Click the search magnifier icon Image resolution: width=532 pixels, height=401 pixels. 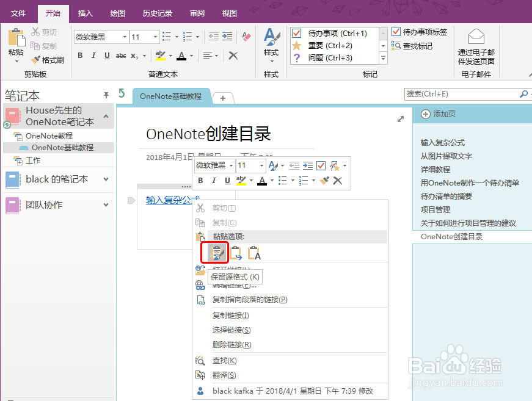[523, 94]
